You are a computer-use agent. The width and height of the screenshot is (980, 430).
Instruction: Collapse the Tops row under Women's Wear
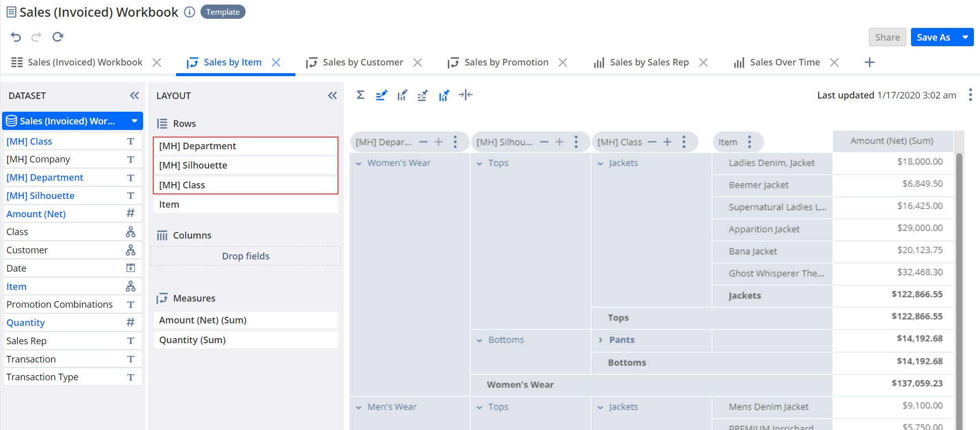(x=479, y=163)
